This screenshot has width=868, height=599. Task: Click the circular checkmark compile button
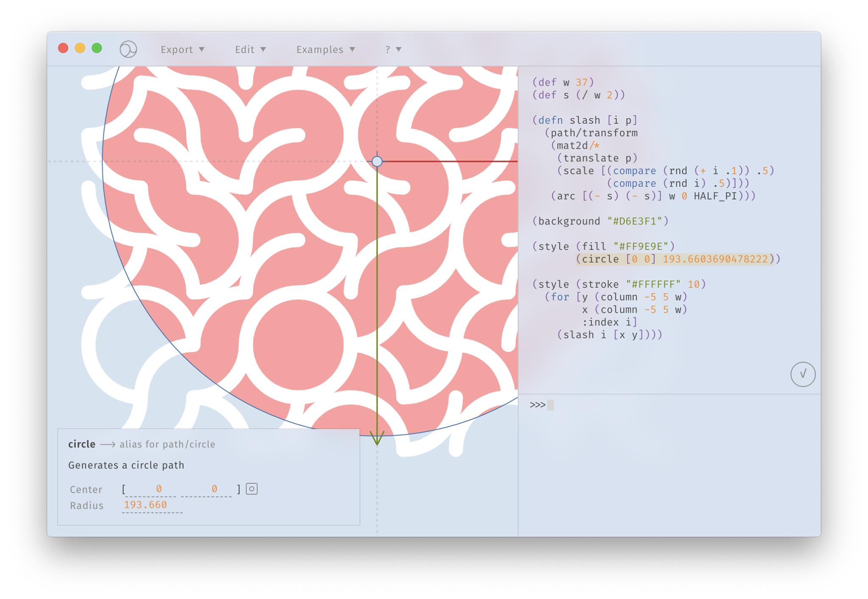tap(802, 374)
